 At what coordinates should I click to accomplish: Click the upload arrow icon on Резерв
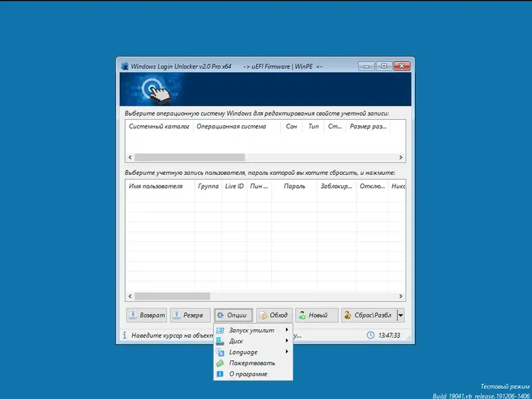click(176, 315)
